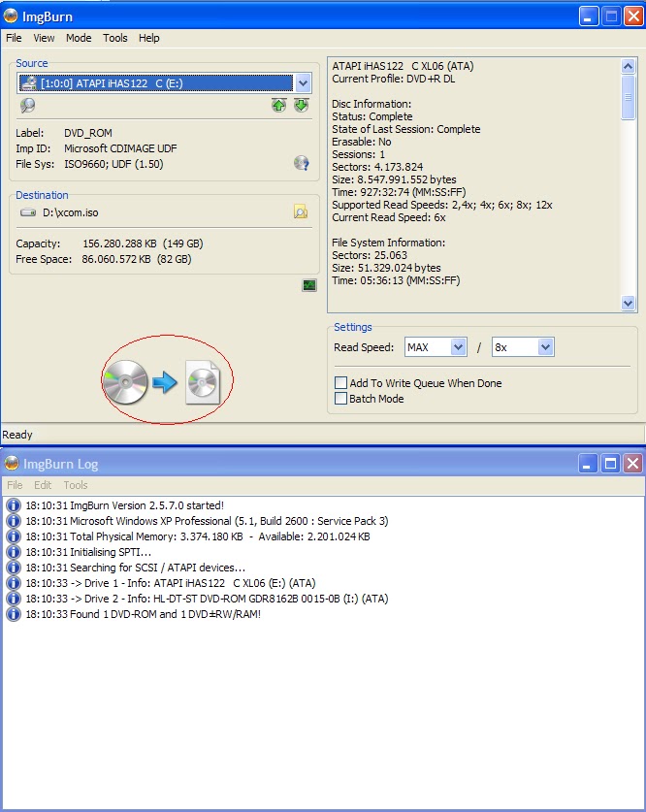646x812 pixels.
Task: Click info icon for Found 1 DVD-ROM entry
Action: point(14,614)
